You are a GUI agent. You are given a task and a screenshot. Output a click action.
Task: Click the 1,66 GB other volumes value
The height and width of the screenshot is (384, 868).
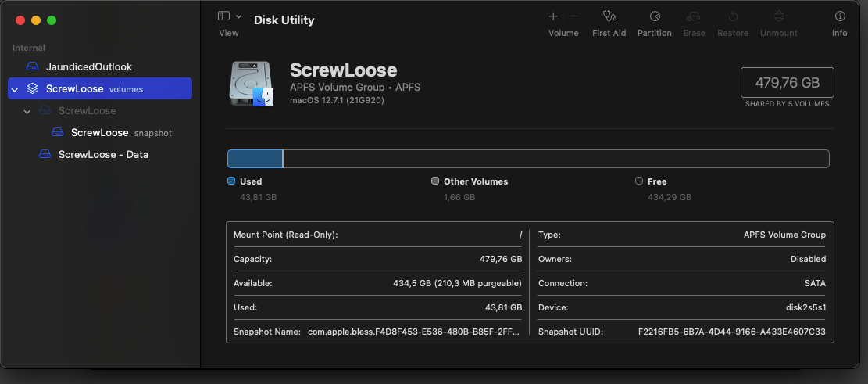[459, 197]
